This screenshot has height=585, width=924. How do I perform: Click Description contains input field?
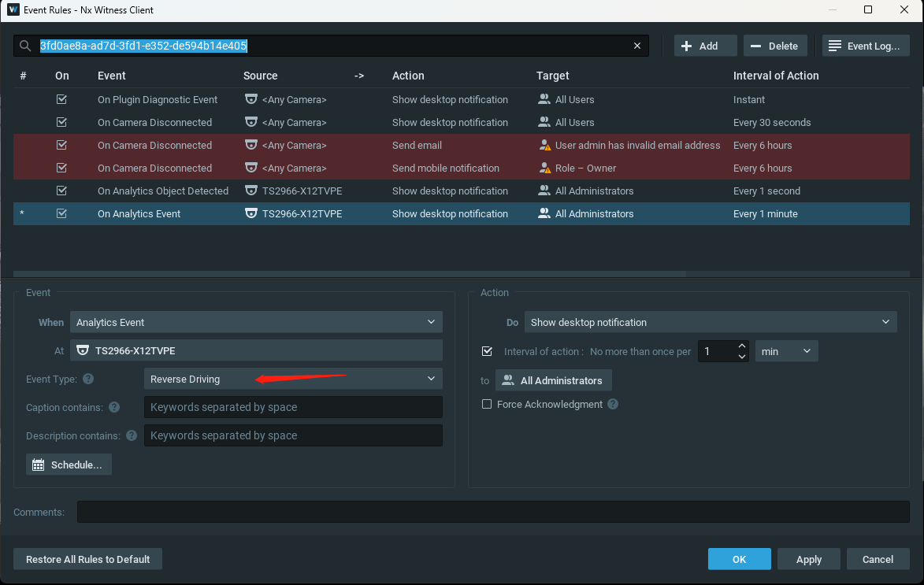293,435
